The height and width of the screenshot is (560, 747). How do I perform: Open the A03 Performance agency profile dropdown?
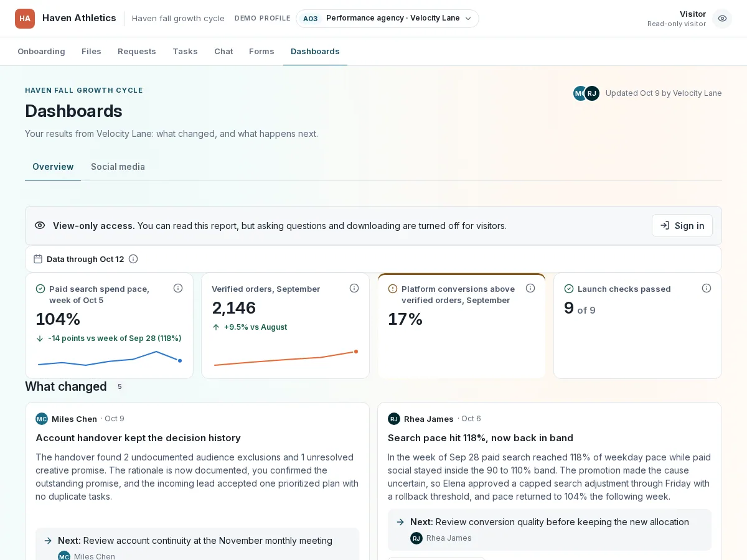point(387,19)
